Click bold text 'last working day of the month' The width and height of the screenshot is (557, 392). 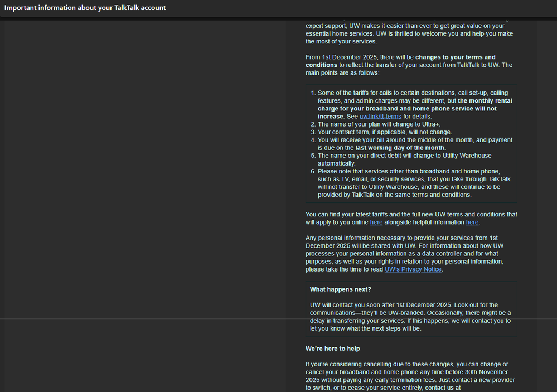(400, 148)
